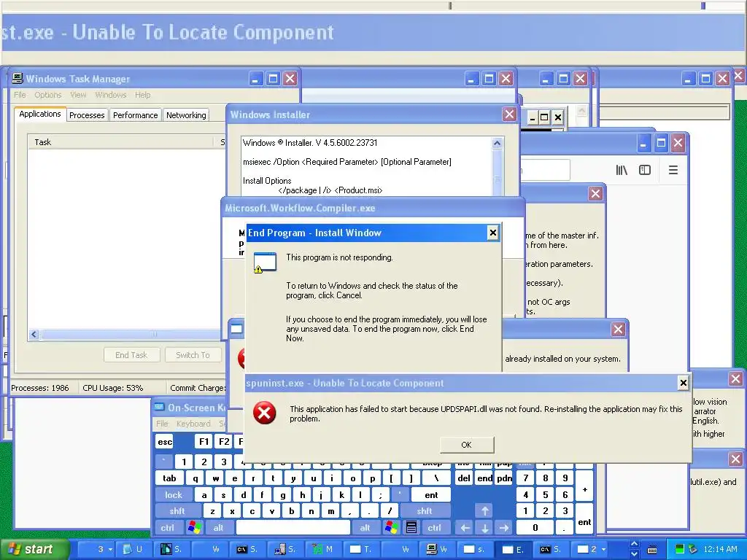Open Keyboard menu in On-Screen Keyboard
Image resolution: width=747 pixels, height=560 pixels.
point(193,424)
